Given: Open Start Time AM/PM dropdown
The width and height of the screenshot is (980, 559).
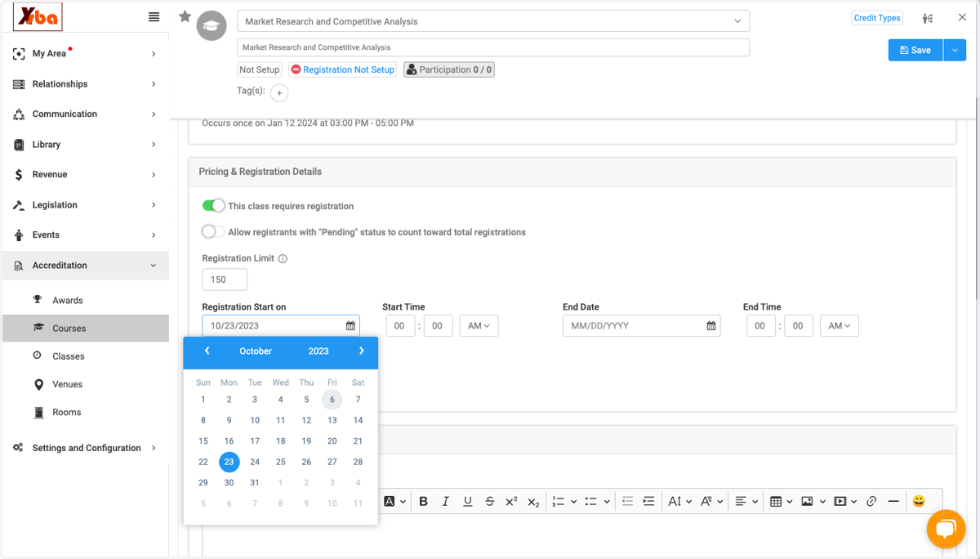Looking at the screenshot, I should pyautogui.click(x=479, y=325).
